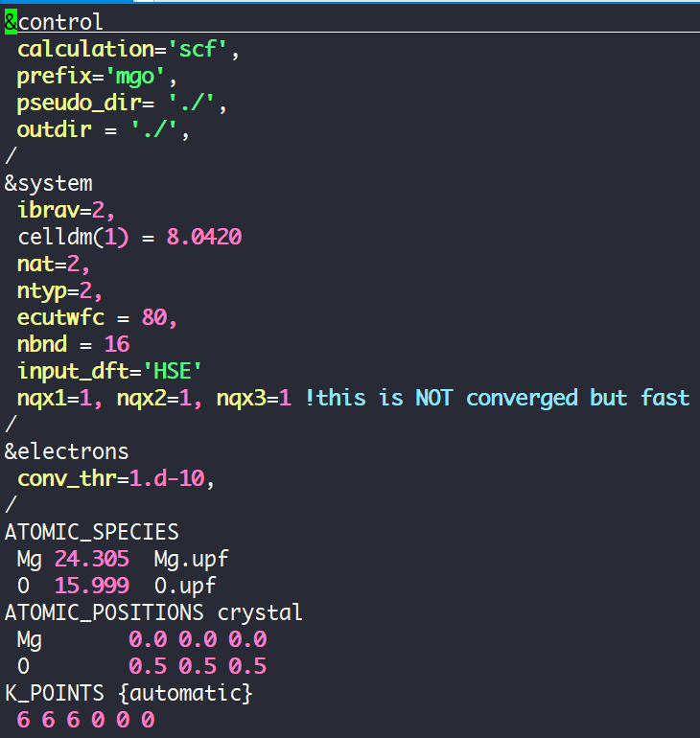Click the word 'crystal' after ATOMIC_POSITIONS
The image size is (700, 738).
point(260,613)
